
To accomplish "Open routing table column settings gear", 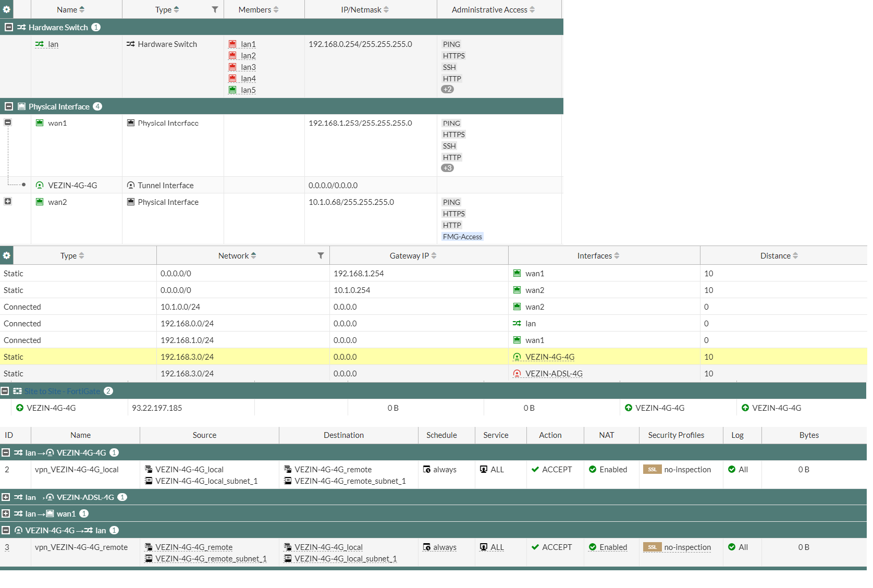I will point(6,255).
